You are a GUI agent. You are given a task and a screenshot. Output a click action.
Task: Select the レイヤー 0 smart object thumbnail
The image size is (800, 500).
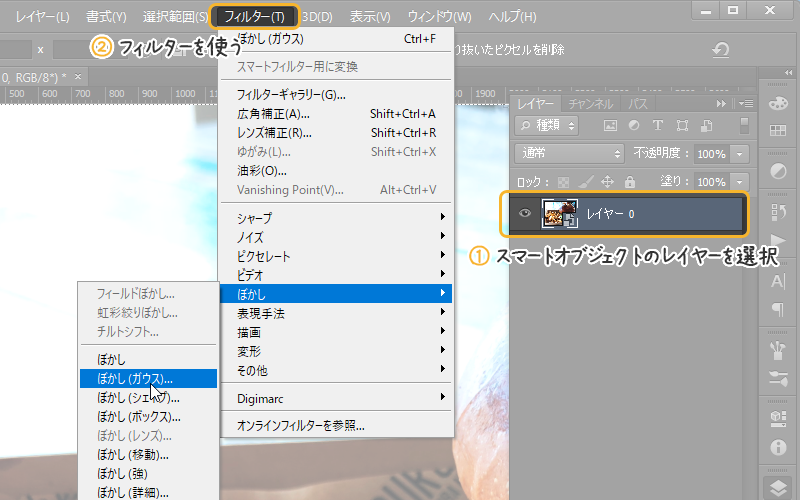pyautogui.click(x=560, y=213)
